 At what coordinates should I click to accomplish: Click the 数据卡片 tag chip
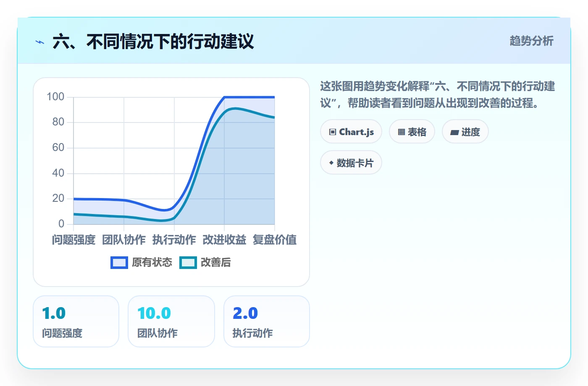(351, 163)
